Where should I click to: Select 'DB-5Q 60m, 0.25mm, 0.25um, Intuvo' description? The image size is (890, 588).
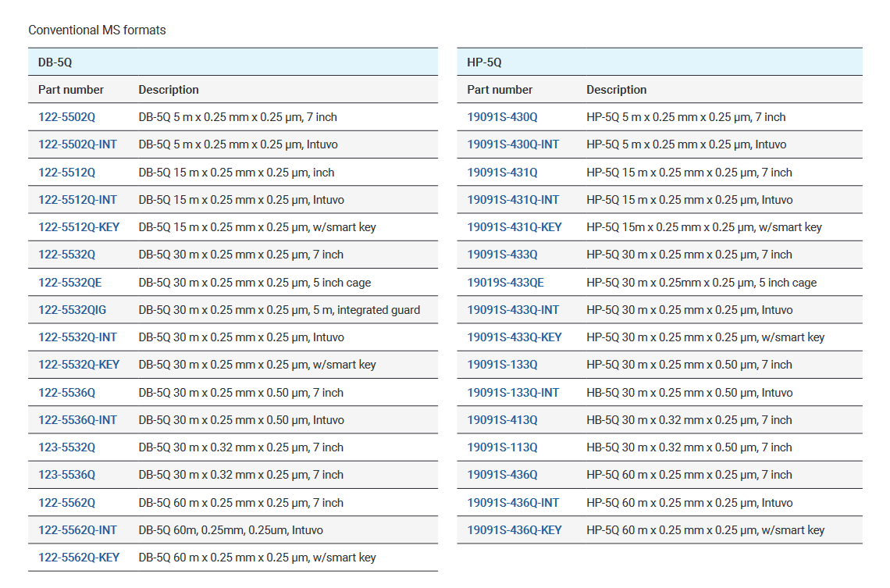point(231,530)
